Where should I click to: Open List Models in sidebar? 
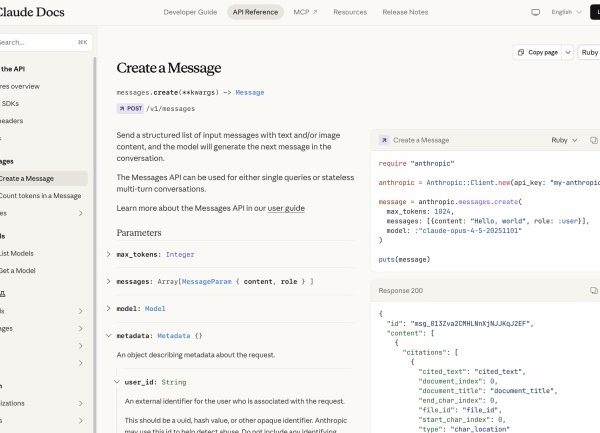(x=17, y=253)
